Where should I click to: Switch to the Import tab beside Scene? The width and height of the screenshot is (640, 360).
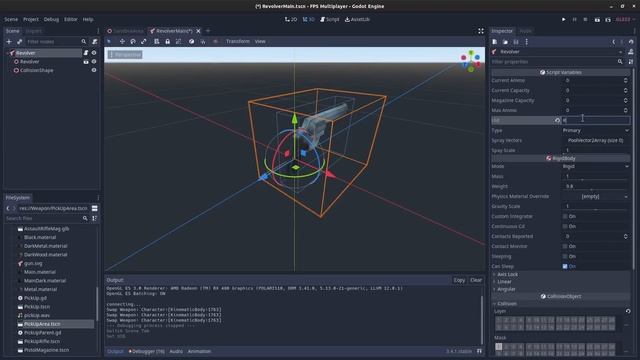[33, 31]
